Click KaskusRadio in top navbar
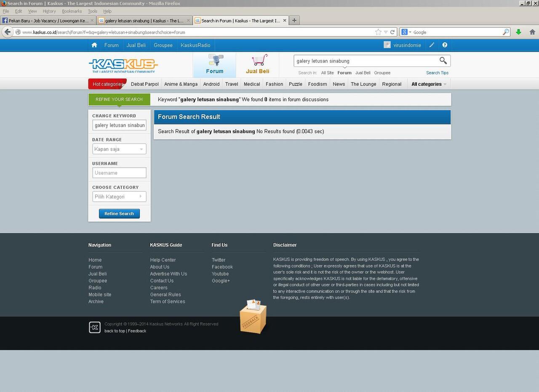 (195, 45)
